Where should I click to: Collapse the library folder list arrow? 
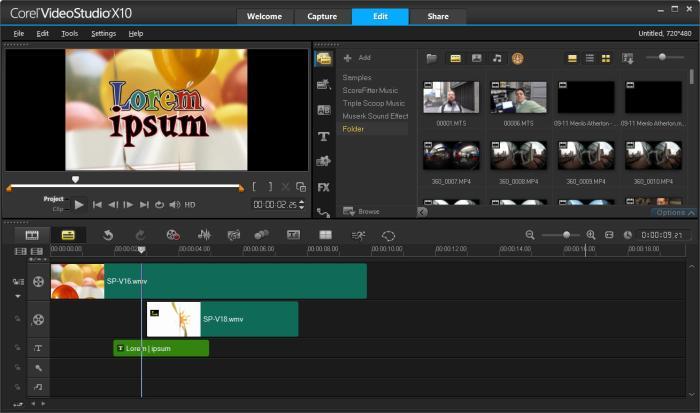tap(422, 211)
